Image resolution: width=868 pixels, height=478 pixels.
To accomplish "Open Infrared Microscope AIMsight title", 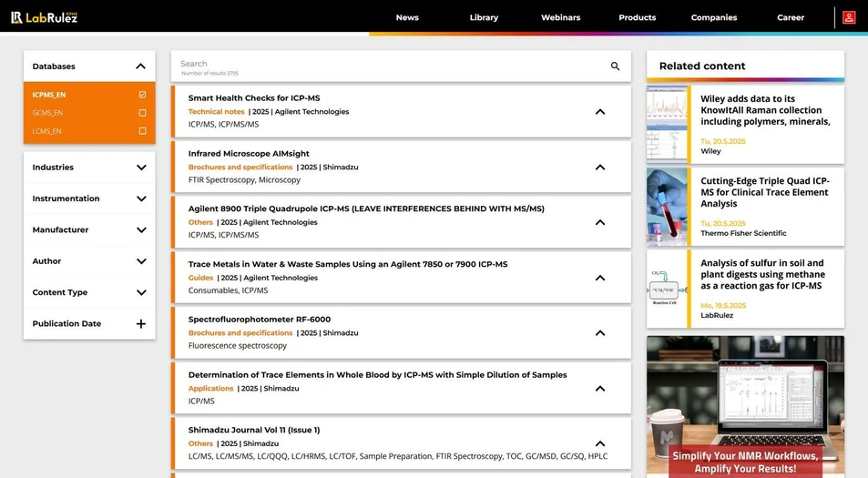I will 249,153.
